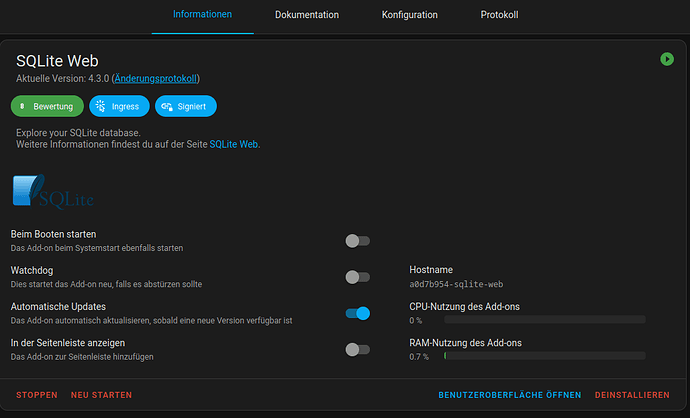Click the Aktuelle Version: 4.3.0 text
This screenshot has height=418, width=690.
pyautogui.click(x=62, y=79)
